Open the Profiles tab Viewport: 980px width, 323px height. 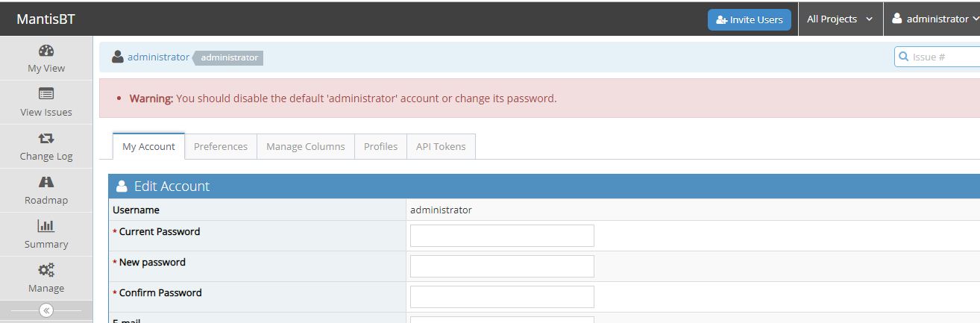380,146
